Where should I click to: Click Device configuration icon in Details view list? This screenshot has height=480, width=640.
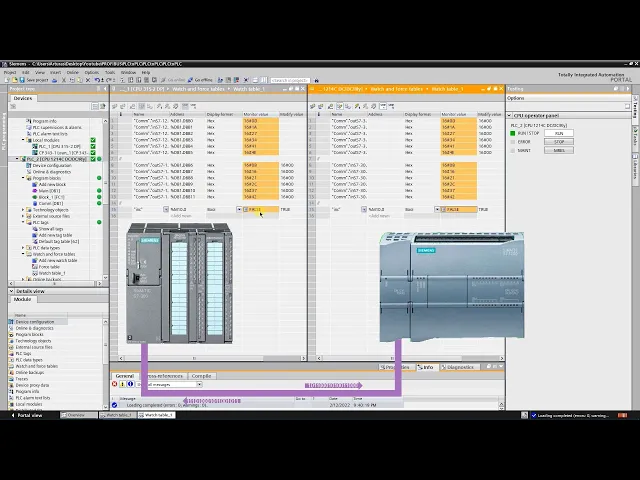tap(11, 322)
